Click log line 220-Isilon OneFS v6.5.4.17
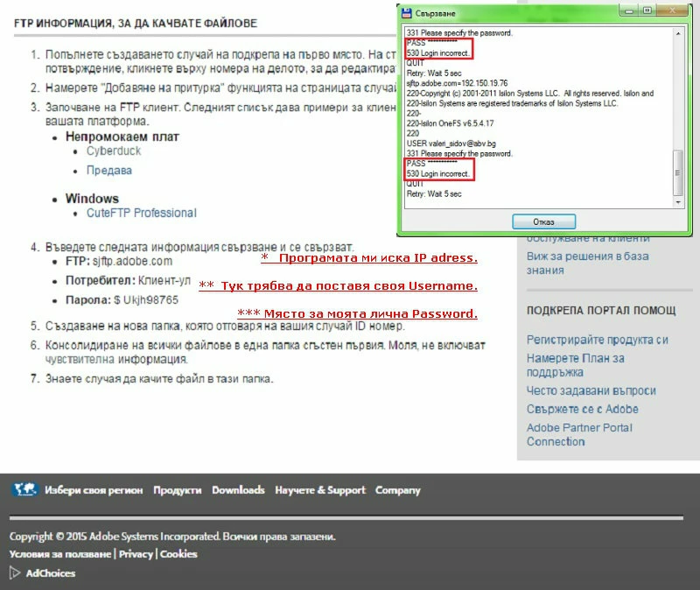Screen dimensions: 700x590 [x=450, y=123]
